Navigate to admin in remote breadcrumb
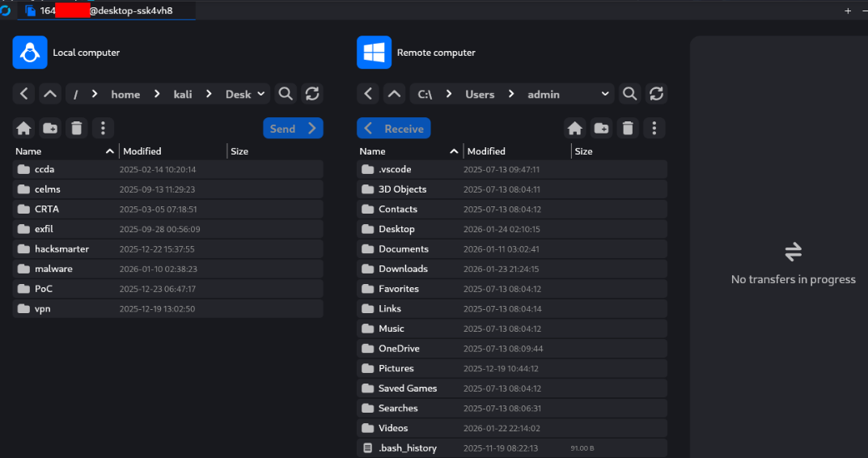This screenshot has height=458, width=868. pyautogui.click(x=544, y=95)
